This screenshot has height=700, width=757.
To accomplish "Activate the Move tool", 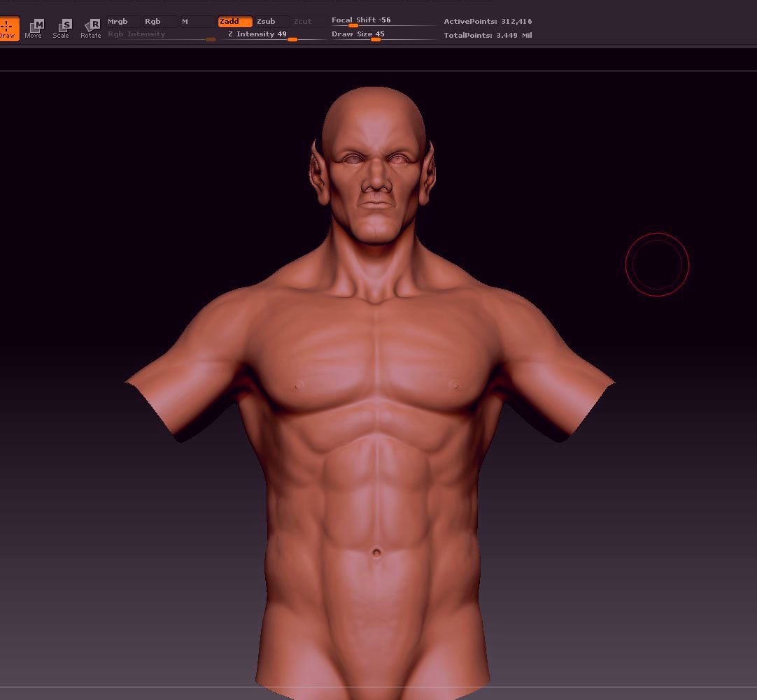I will point(34,29).
